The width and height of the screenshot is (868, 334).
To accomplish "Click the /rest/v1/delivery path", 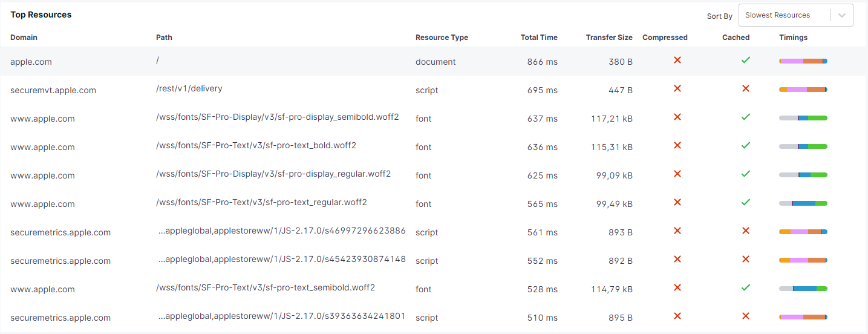I will [189, 88].
